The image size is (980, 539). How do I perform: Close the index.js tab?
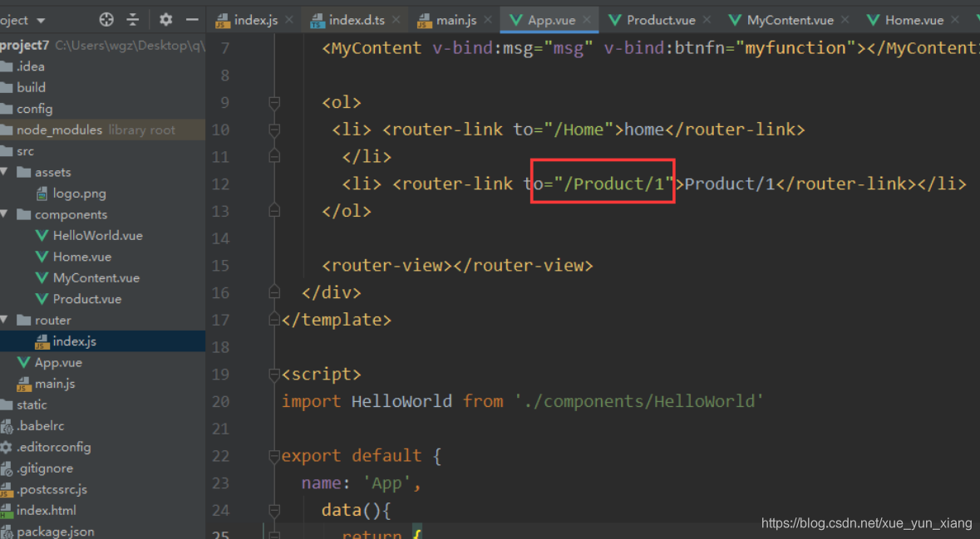tap(288, 20)
